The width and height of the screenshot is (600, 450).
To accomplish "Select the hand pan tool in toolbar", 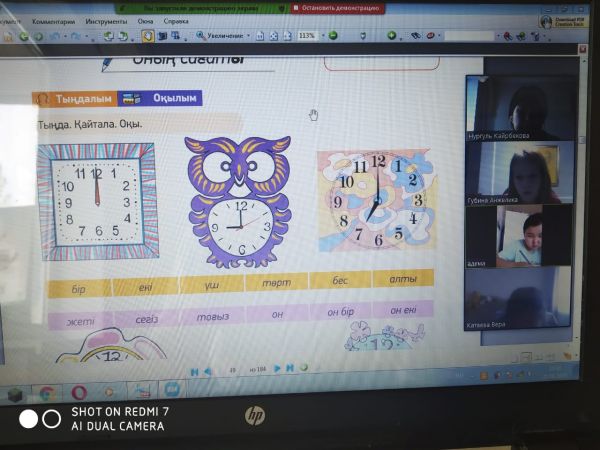I will coord(147,35).
